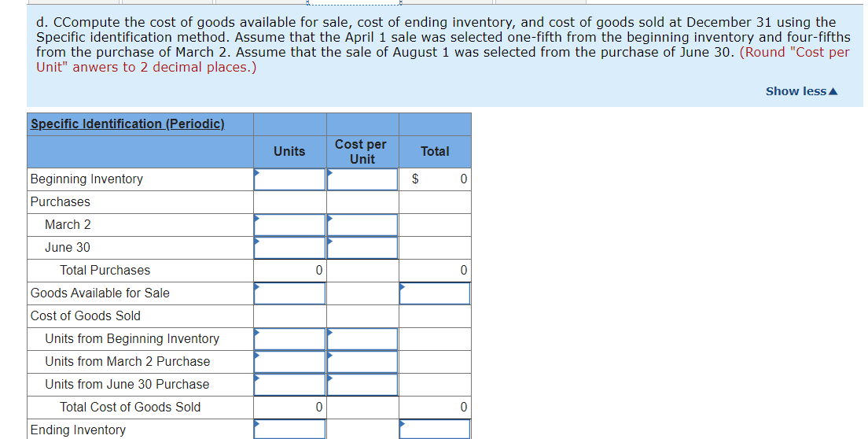Select Units from Beginning Inventory cost field
Image resolution: width=868 pixels, height=439 pixels.
[362, 339]
